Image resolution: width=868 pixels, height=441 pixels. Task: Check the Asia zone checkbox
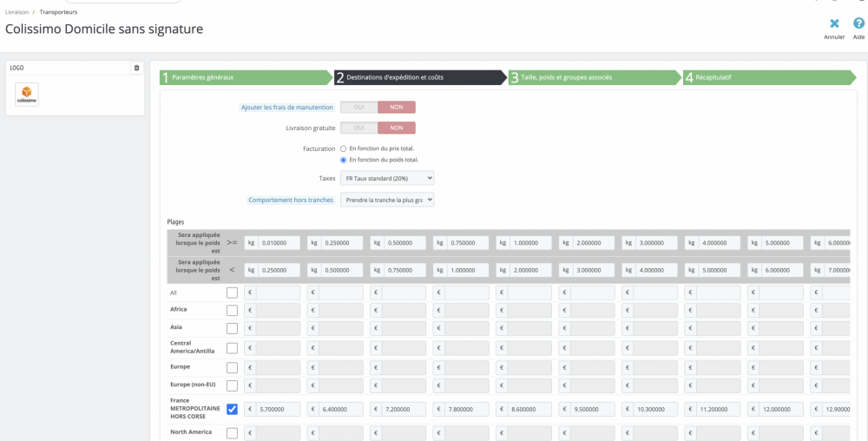pyautogui.click(x=232, y=328)
